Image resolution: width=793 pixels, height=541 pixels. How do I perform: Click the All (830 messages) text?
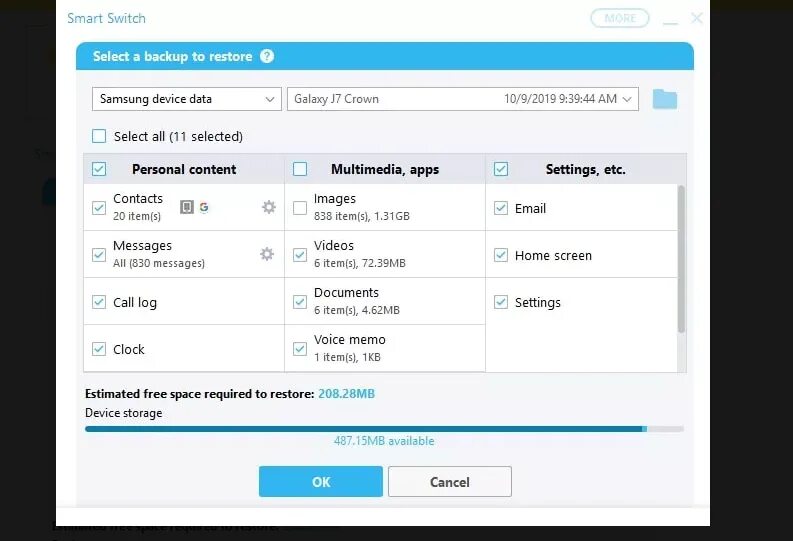pos(159,263)
